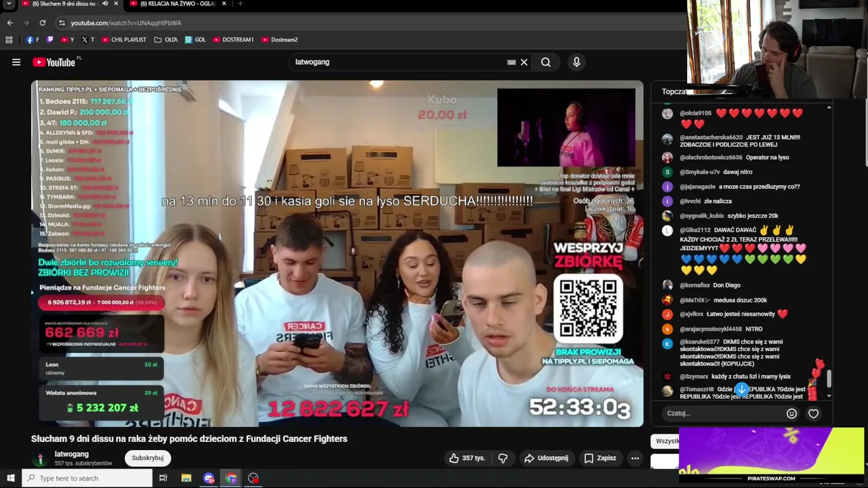This screenshot has height=488, width=868.
Task: Switch to the Słucham 9 dni dissu tab
Action: (x=64, y=4)
